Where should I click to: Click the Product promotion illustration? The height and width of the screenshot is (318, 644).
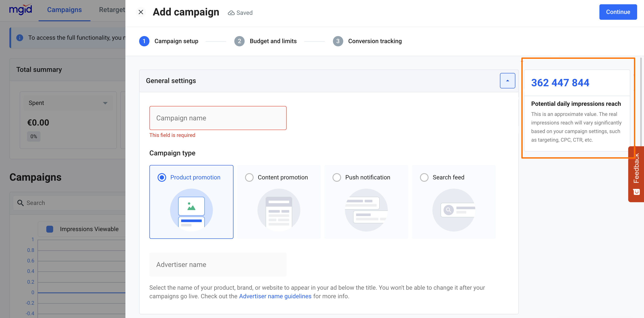click(x=191, y=210)
